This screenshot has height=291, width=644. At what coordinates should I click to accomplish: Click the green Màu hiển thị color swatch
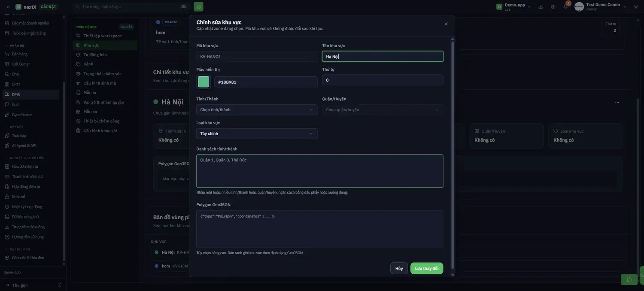tap(204, 82)
